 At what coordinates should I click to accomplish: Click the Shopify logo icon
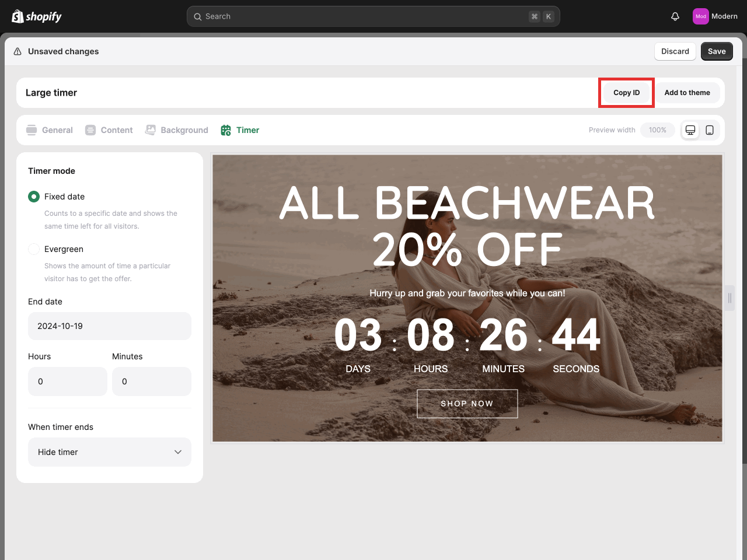(18, 16)
